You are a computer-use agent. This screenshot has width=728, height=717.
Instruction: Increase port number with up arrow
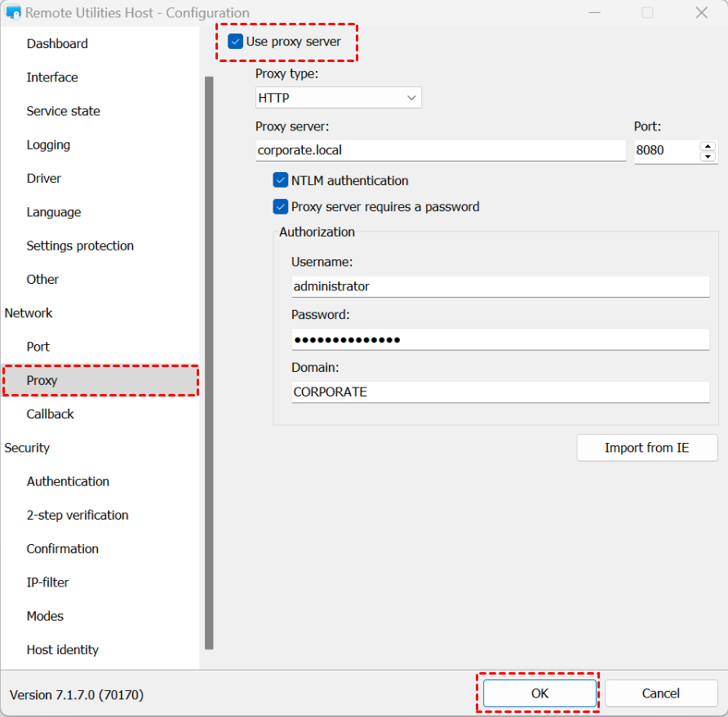click(x=708, y=146)
